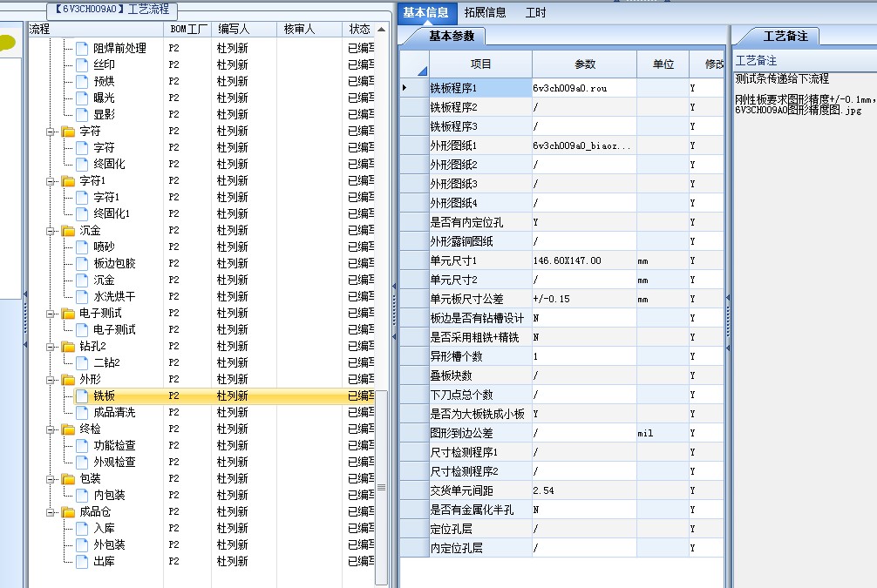Sort by the 项目 column header
The height and width of the screenshot is (588, 877).
[480, 64]
